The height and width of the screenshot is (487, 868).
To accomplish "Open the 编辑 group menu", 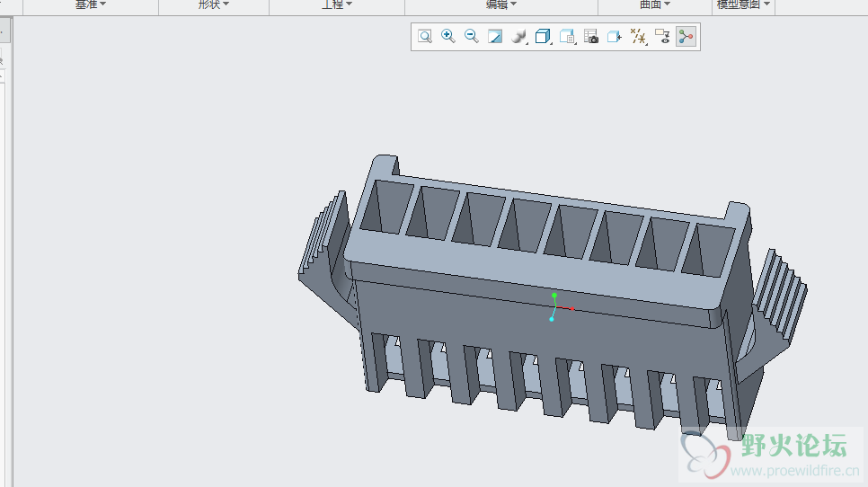I will [501, 5].
